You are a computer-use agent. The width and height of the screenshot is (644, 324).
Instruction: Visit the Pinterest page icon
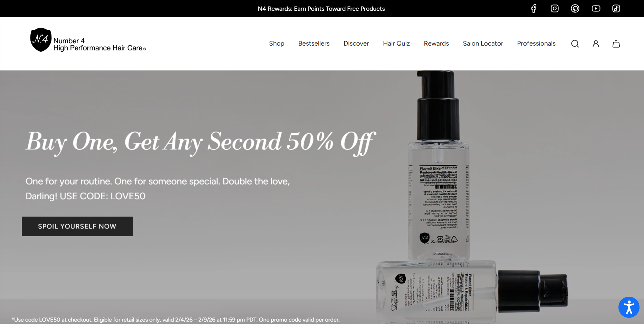click(x=575, y=9)
